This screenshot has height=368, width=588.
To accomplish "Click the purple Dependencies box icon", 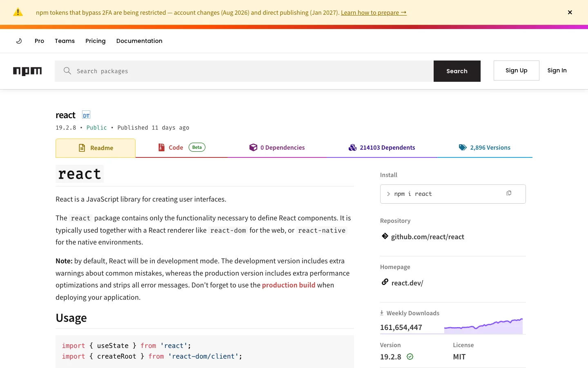I will [253, 148].
